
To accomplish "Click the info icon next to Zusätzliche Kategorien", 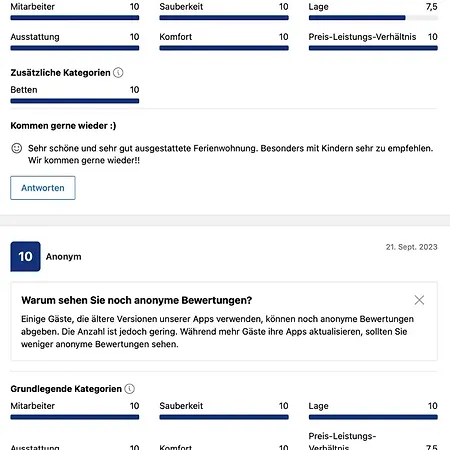I will 118,73.
